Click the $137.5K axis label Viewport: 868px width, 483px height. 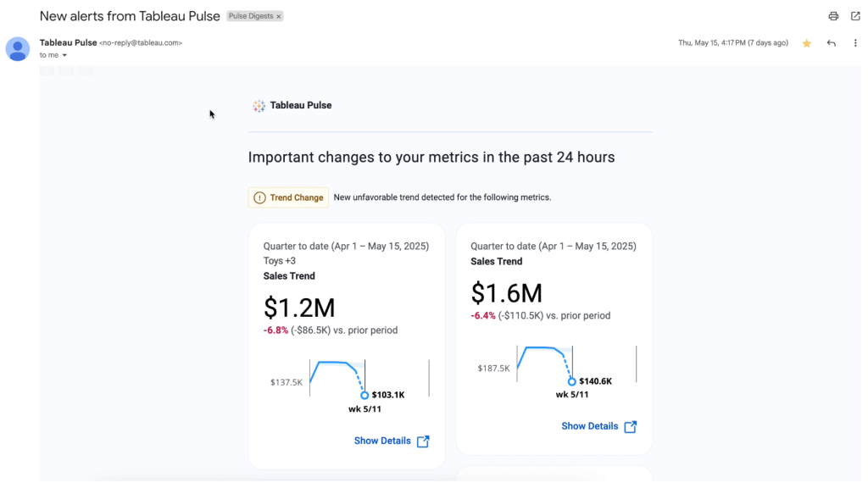[x=287, y=382]
